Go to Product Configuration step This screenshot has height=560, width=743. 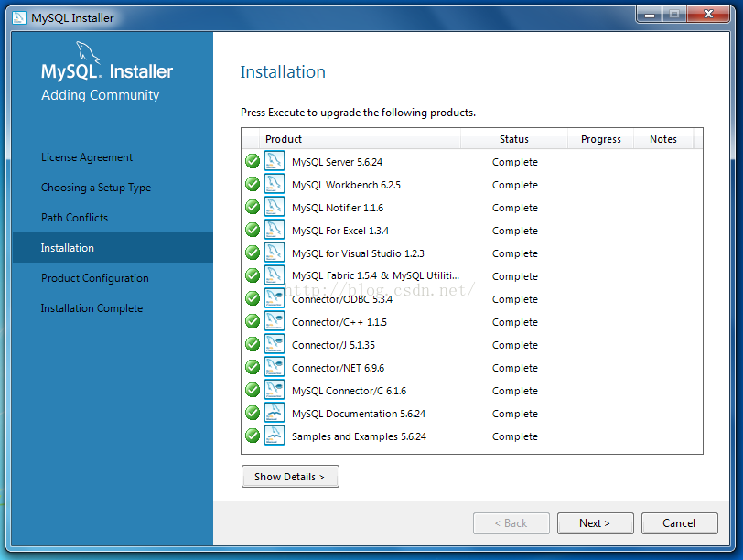tap(95, 278)
